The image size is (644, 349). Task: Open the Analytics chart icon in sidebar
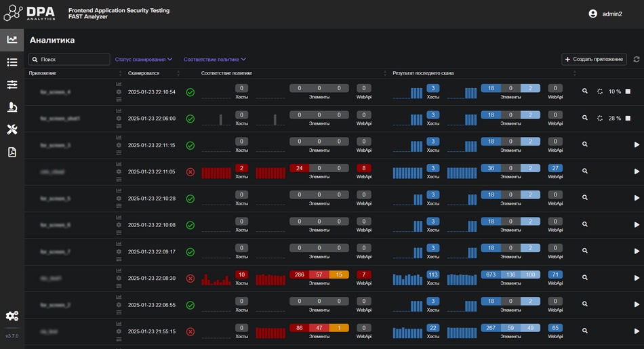click(x=12, y=40)
